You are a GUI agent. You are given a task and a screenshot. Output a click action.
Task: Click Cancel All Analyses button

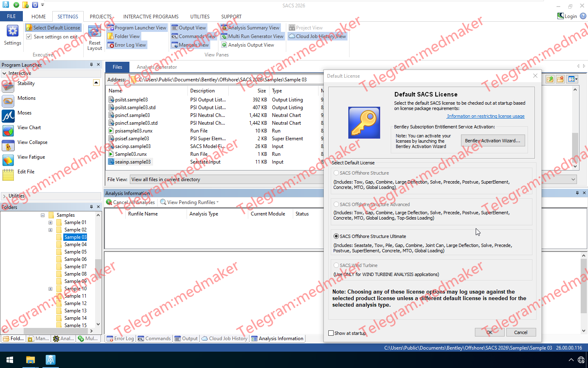(131, 202)
